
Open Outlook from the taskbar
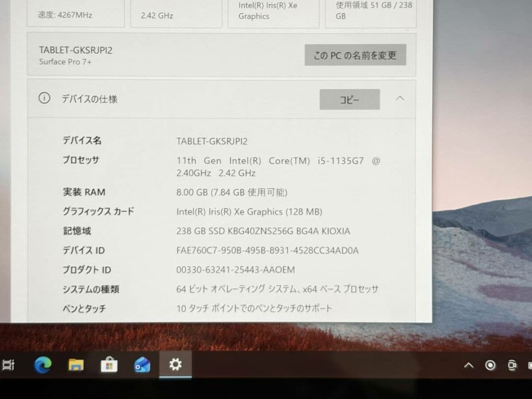click(142, 365)
